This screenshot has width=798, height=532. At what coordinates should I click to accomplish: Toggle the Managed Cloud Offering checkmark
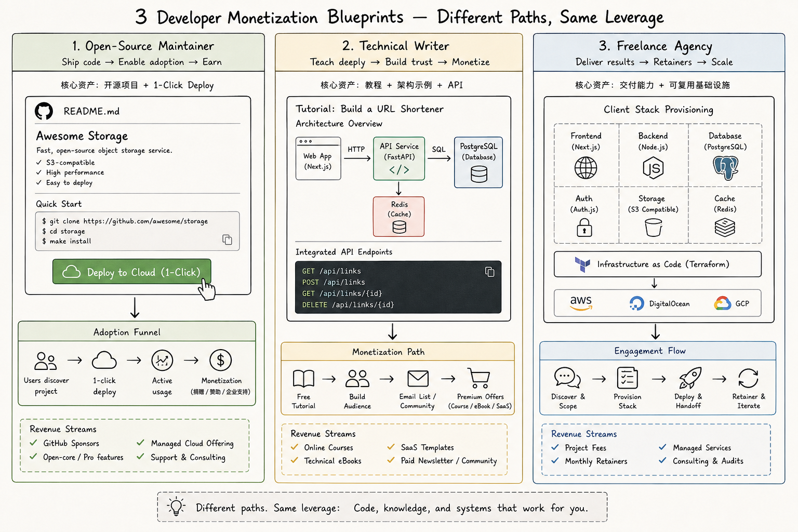(140, 443)
